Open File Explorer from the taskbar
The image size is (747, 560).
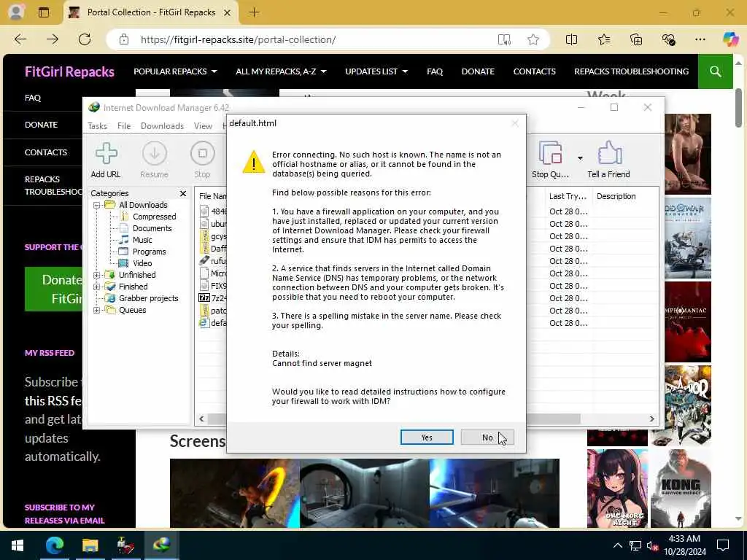(90, 545)
